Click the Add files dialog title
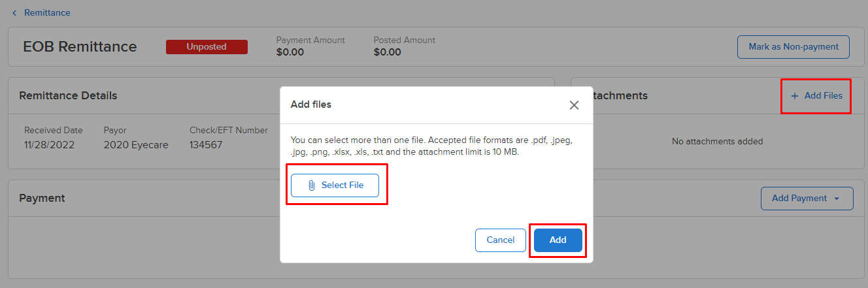This screenshot has width=868, height=288. (x=311, y=104)
